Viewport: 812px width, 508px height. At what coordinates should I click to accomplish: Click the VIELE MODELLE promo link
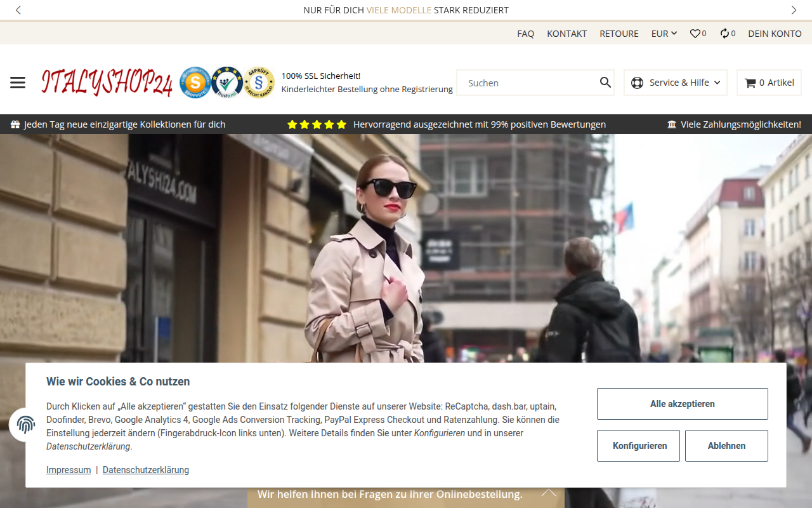point(399,10)
